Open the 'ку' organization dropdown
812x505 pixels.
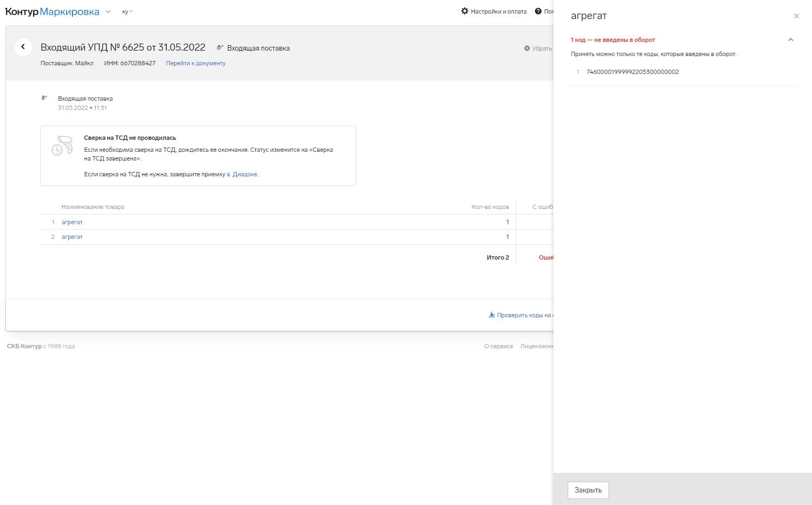coord(127,11)
